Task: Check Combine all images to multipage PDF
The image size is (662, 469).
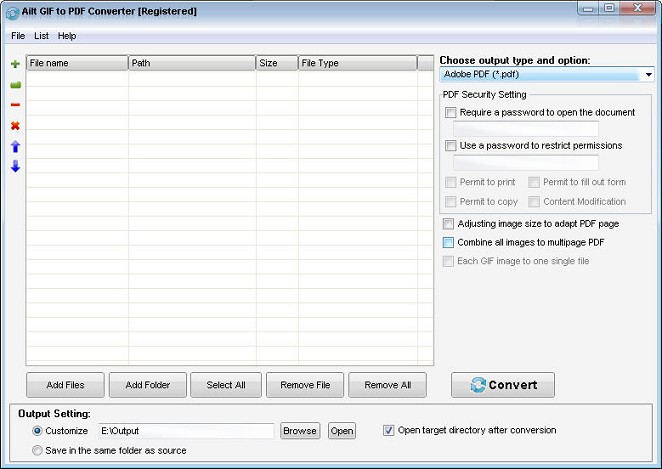Action: pyautogui.click(x=448, y=242)
